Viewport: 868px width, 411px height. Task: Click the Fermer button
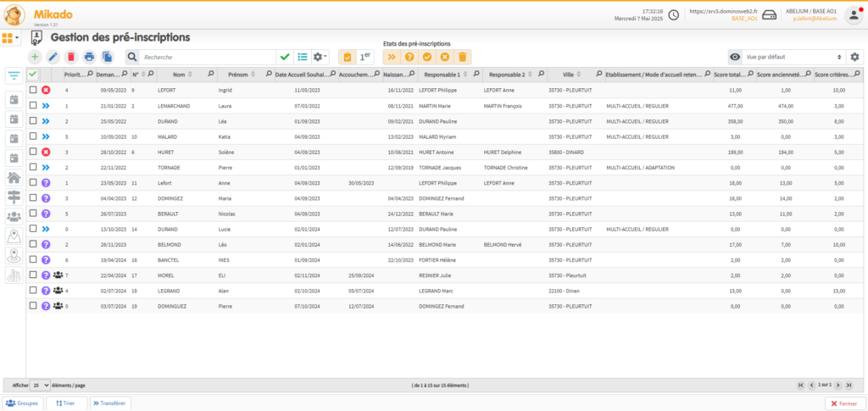[845, 403]
